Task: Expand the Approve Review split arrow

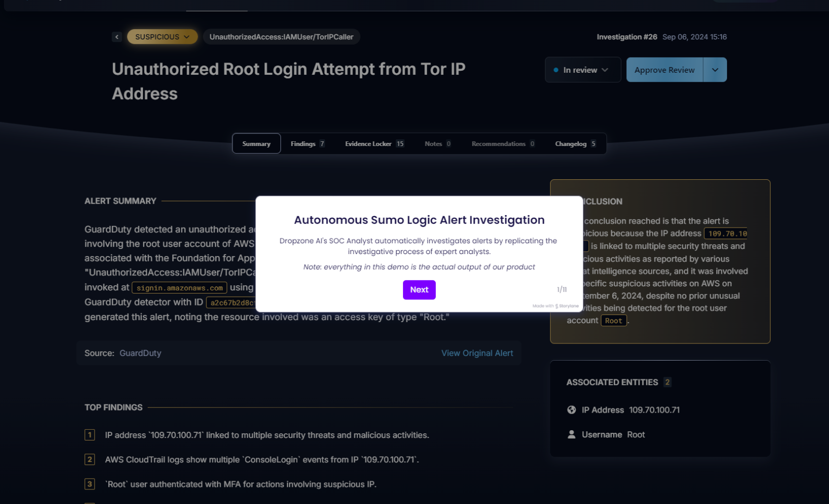Action: [x=715, y=70]
